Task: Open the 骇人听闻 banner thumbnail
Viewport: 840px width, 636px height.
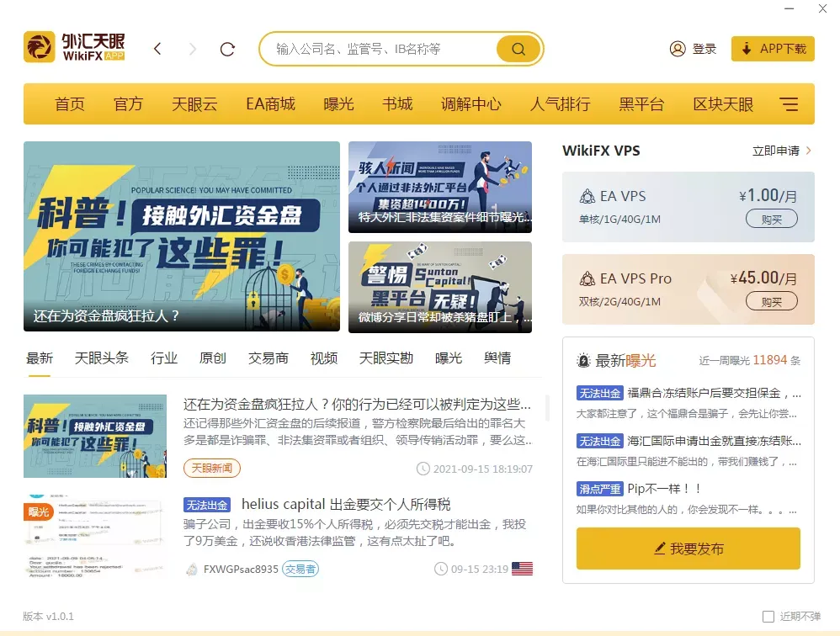Action: tap(440, 187)
